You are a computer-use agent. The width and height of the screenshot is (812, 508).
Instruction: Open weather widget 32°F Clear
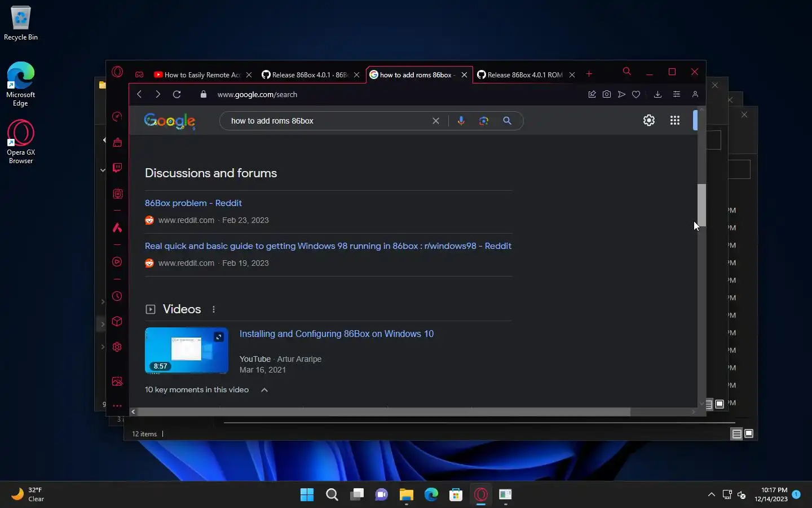click(x=28, y=494)
